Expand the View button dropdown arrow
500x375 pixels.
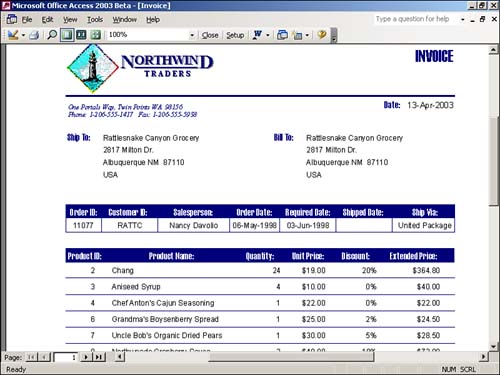[23, 35]
